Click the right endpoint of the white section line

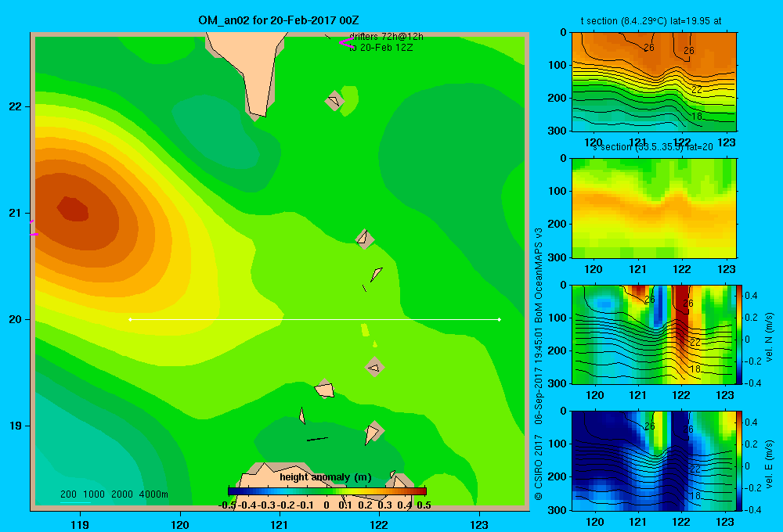click(x=499, y=319)
